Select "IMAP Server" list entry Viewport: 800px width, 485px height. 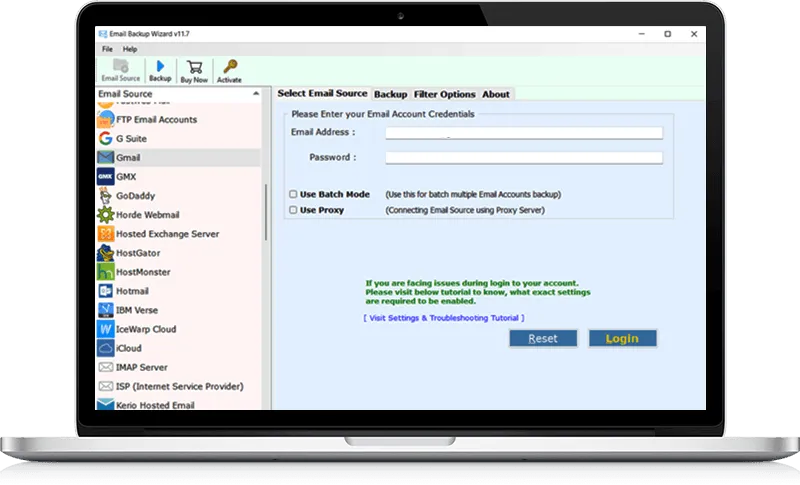coord(179,367)
